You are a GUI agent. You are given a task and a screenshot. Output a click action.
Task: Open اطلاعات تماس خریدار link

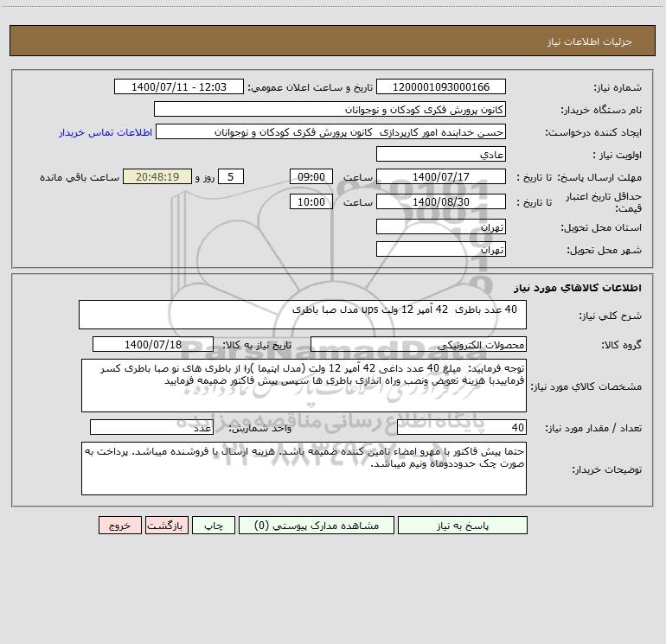click(x=106, y=132)
